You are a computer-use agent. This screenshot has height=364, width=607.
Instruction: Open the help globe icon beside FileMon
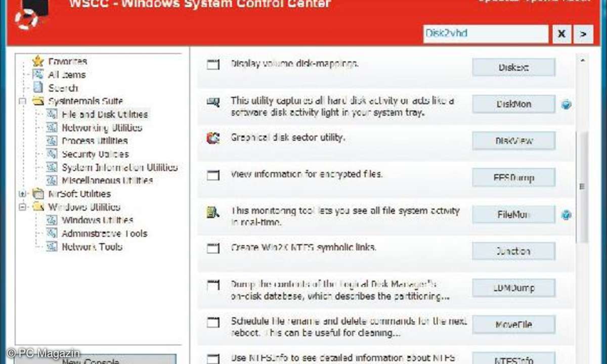pos(567,215)
